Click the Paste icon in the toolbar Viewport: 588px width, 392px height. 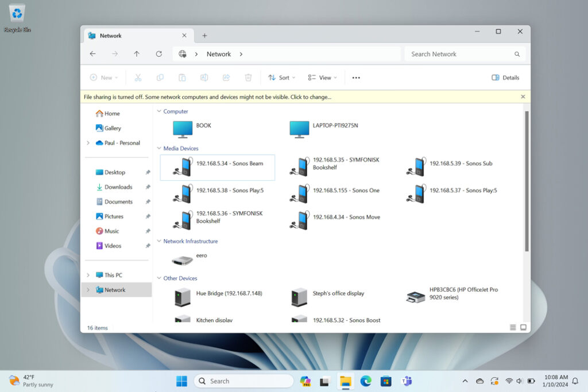[181, 77]
